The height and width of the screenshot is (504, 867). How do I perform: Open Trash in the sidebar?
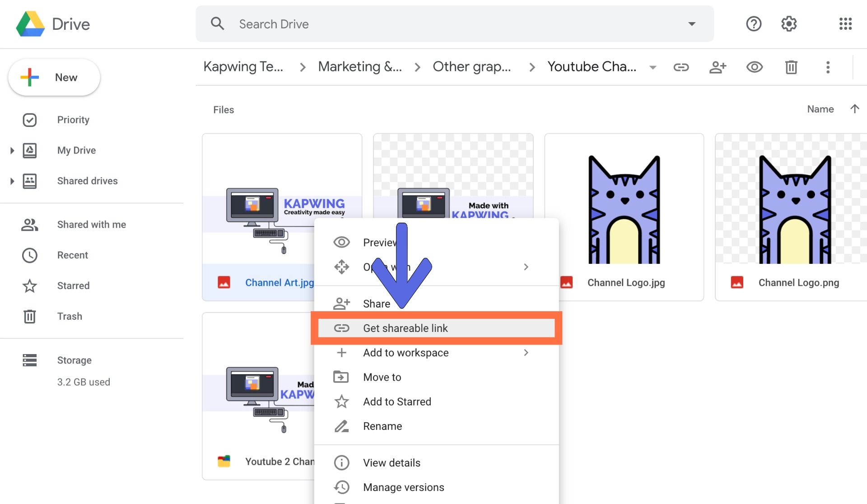tap(70, 316)
